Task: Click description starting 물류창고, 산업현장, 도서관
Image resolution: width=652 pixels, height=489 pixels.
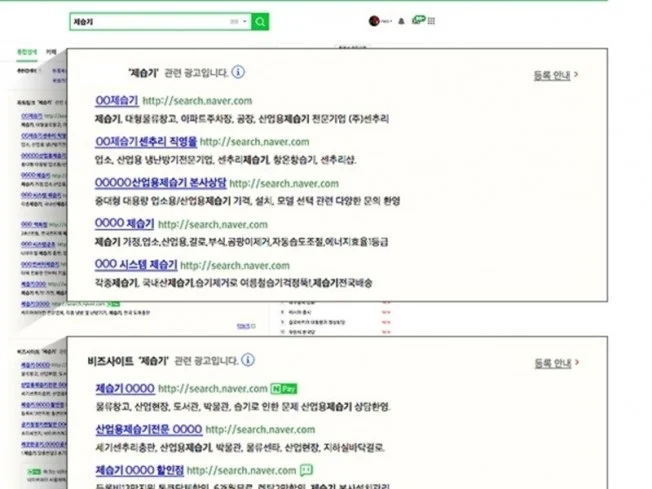Action: [243, 406]
